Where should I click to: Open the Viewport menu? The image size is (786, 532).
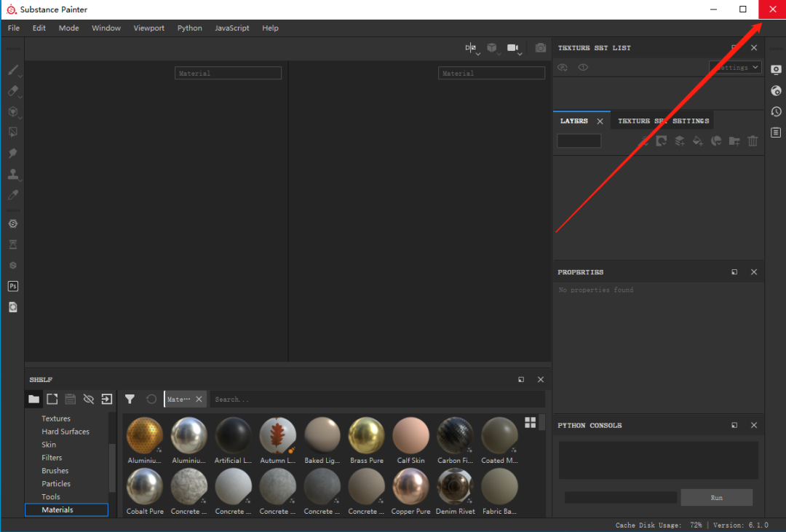(x=149, y=28)
